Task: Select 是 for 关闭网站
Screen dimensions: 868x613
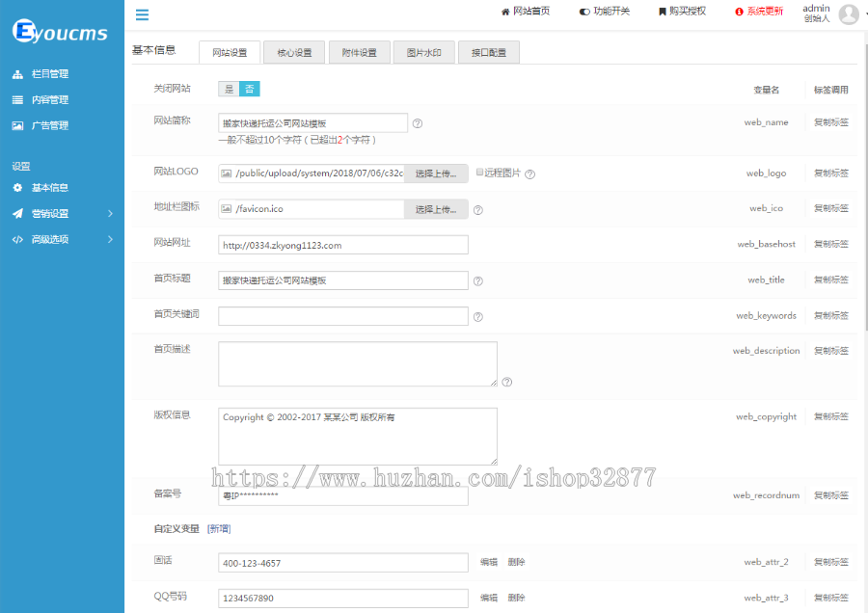Action: point(229,89)
